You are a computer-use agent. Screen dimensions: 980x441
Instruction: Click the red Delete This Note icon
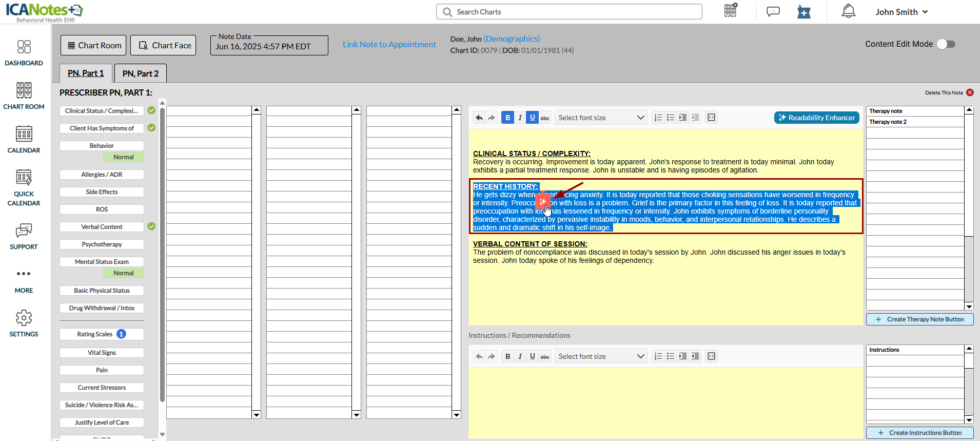[970, 92]
